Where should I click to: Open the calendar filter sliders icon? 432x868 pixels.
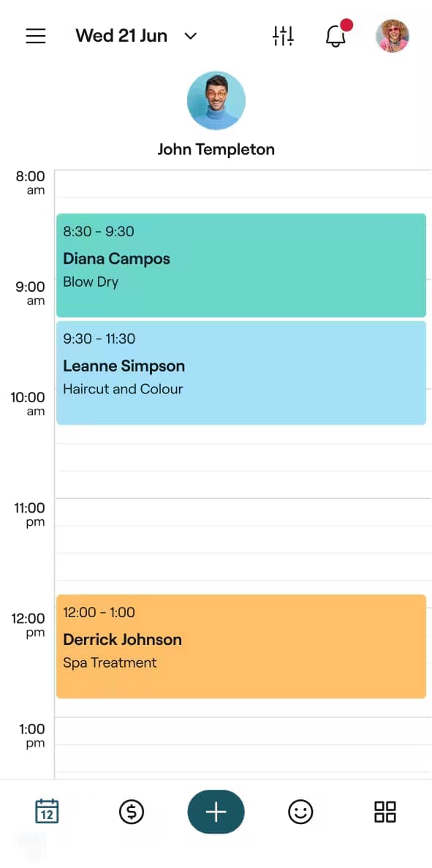coord(283,36)
